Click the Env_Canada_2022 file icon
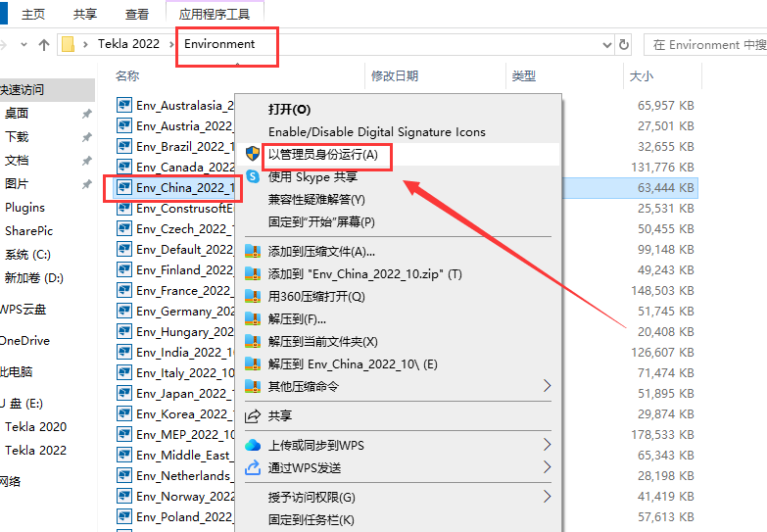Viewport: 767px width, 532px height. tap(124, 167)
